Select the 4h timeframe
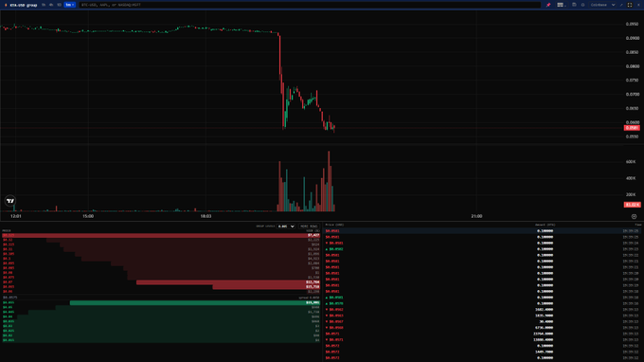Screen dimensions: 644x362 pos(51,5)
